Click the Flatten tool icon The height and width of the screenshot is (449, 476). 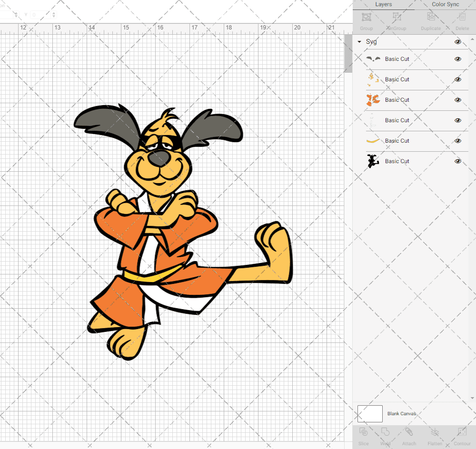[435, 432]
